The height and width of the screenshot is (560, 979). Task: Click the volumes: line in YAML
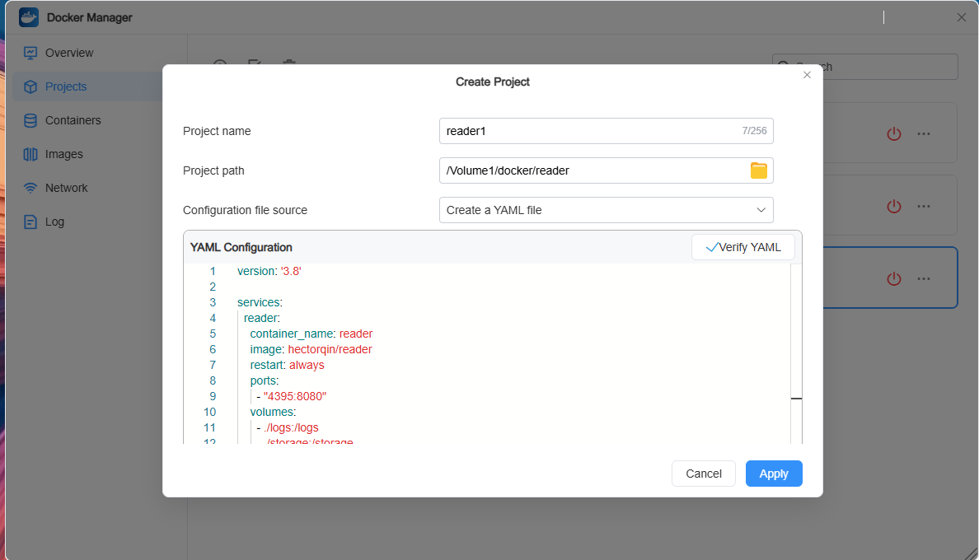pyautogui.click(x=273, y=413)
